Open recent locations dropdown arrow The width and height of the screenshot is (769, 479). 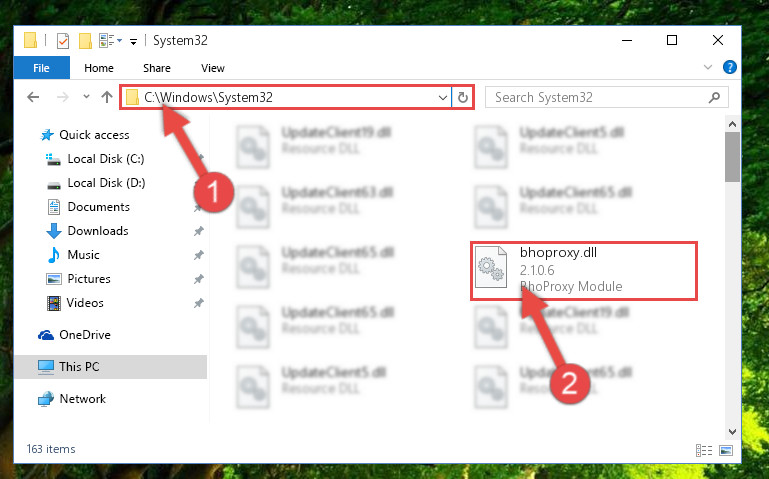[x=86, y=97]
